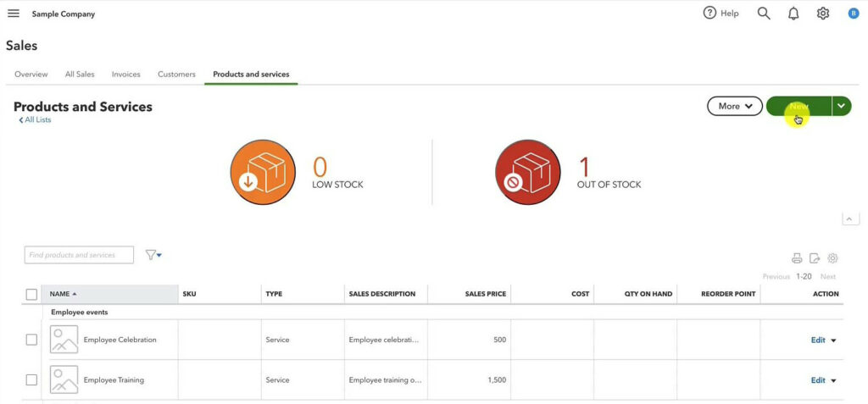Open the filter funnel dropdown

click(x=153, y=255)
